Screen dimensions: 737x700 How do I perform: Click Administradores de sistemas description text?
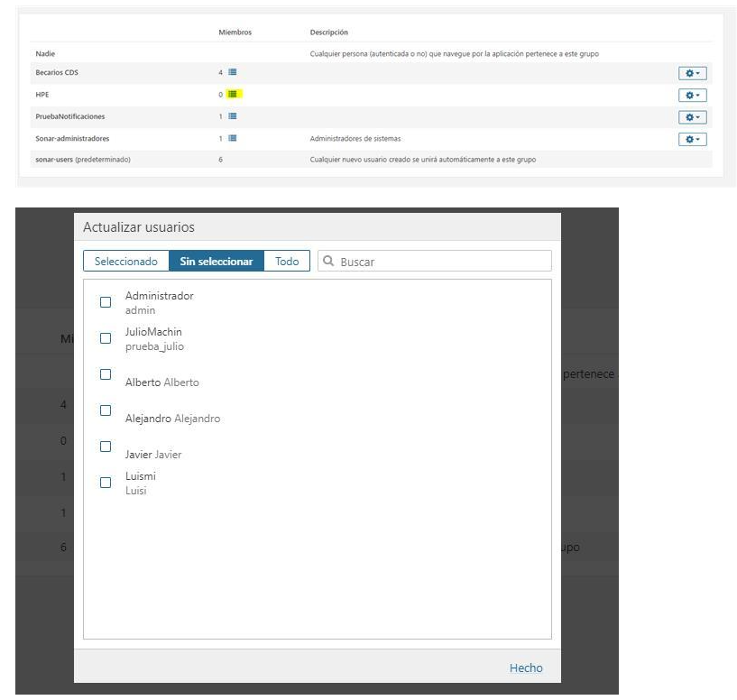355,138
